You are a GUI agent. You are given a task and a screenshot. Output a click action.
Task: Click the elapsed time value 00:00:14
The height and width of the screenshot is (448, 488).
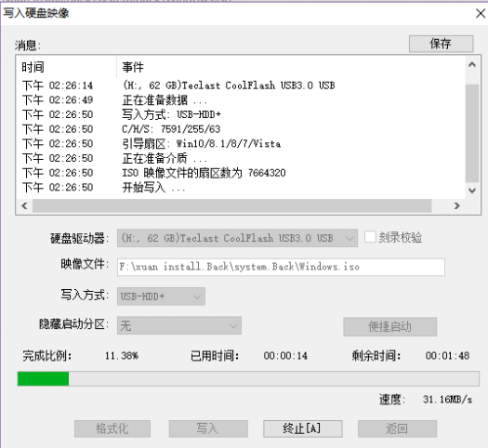tap(285, 356)
